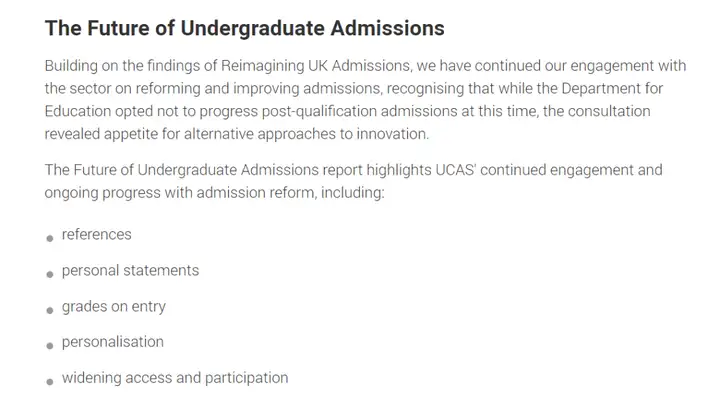The height and width of the screenshot is (410, 720).
Task: Click the bullet dot beside widening access
Action: click(50, 382)
